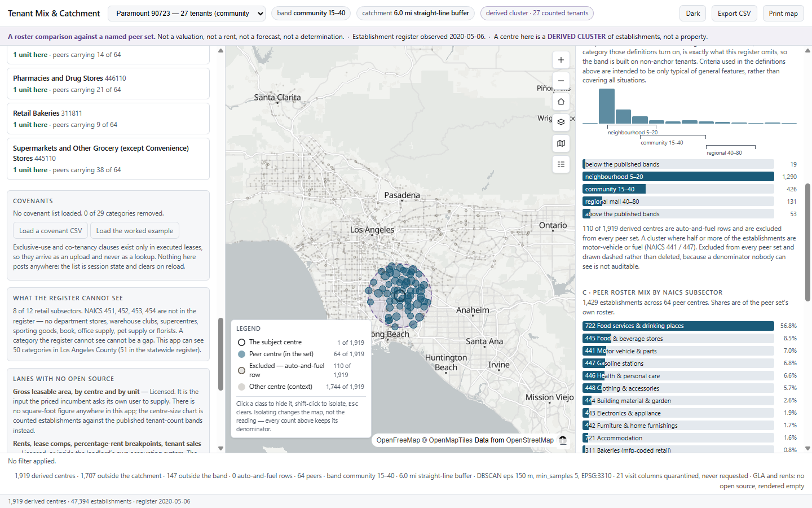Image resolution: width=812 pixels, height=508 pixels.
Task: Toggle the legend list icon on map
Action: [x=561, y=164]
